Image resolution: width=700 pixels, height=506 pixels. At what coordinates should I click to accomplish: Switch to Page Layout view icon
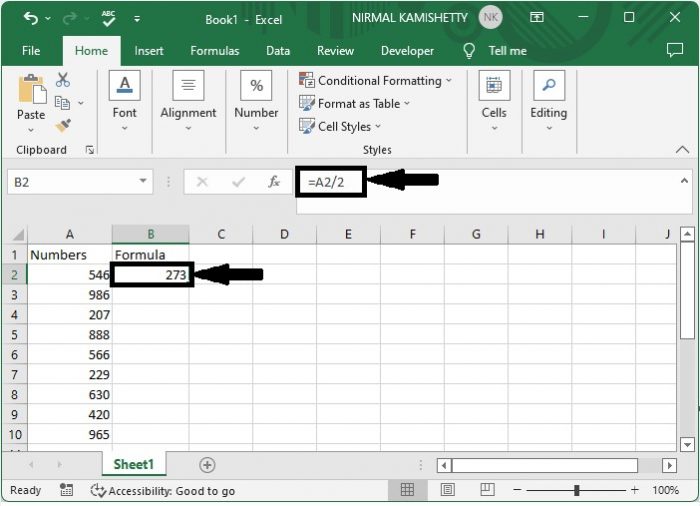(x=447, y=490)
